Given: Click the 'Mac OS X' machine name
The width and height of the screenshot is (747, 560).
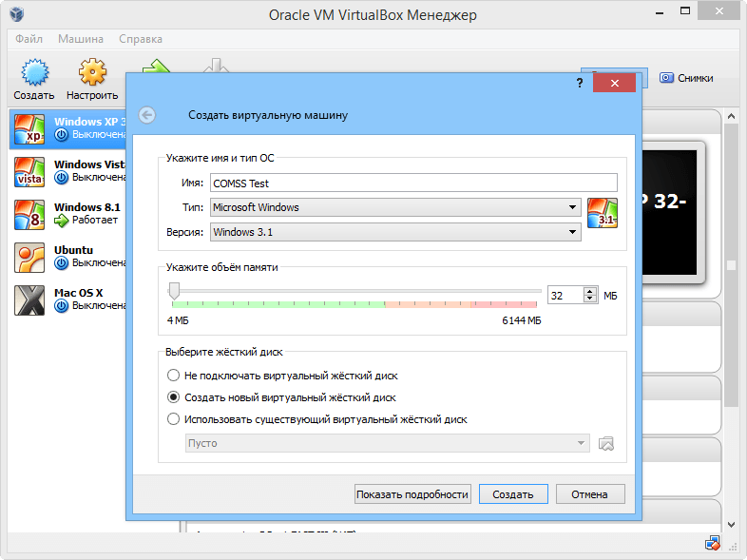Looking at the screenshot, I should (x=79, y=293).
